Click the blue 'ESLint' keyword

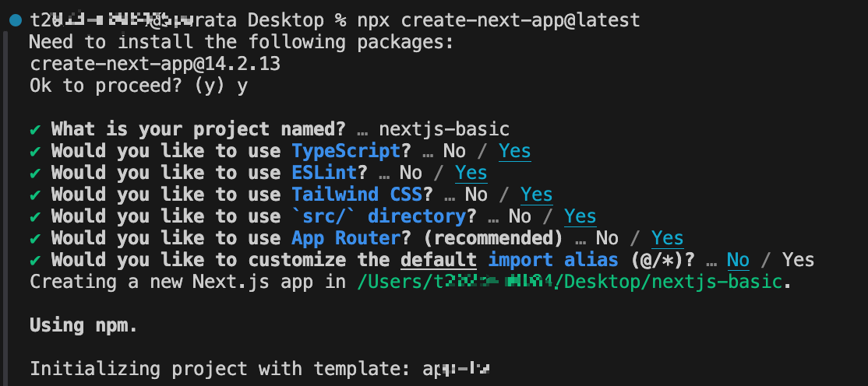click(x=324, y=173)
